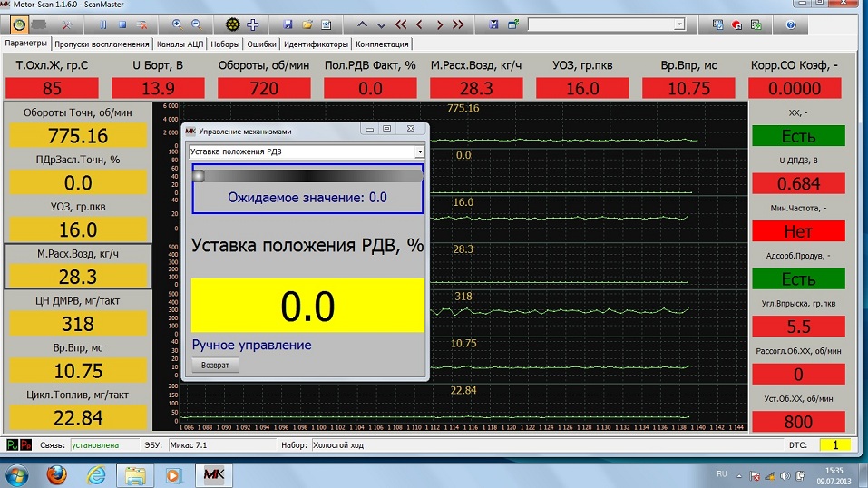
Task: Click the clear list icon with red X
Action: point(141,24)
